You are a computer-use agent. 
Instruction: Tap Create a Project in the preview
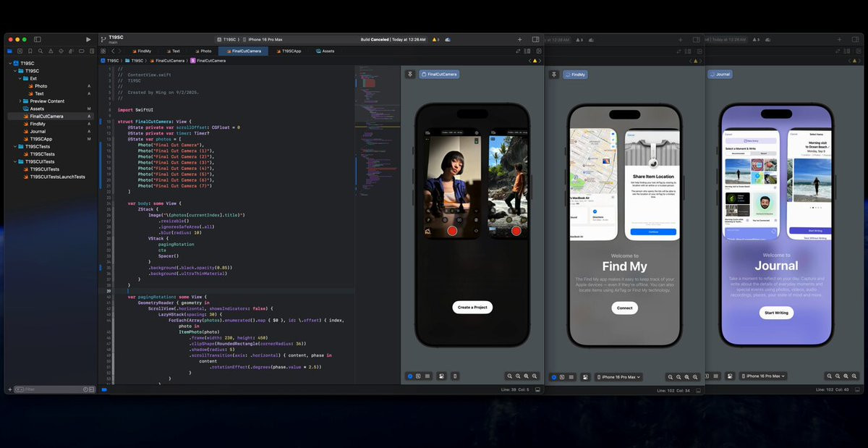[472, 307]
